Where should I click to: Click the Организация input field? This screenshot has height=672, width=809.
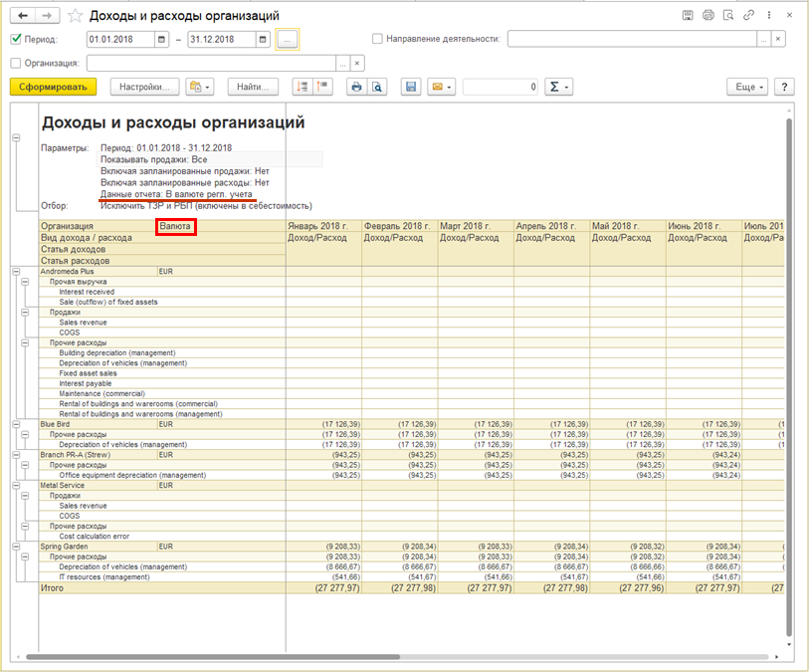pyautogui.click(x=211, y=63)
